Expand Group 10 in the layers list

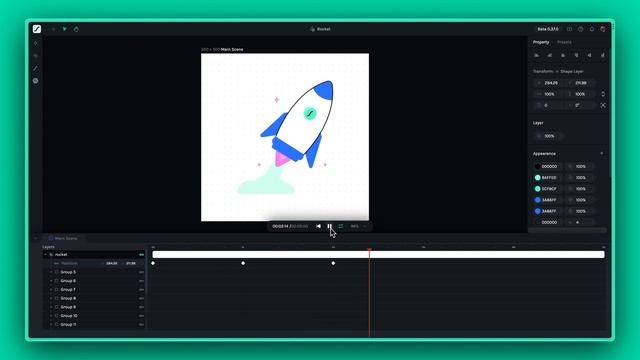click(51, 316)
